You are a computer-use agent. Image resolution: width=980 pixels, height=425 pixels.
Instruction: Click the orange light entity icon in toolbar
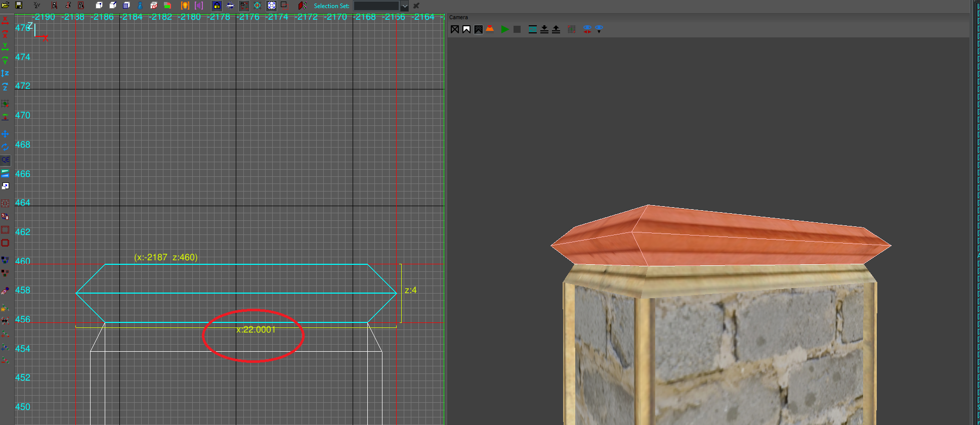tap(185, 6)
